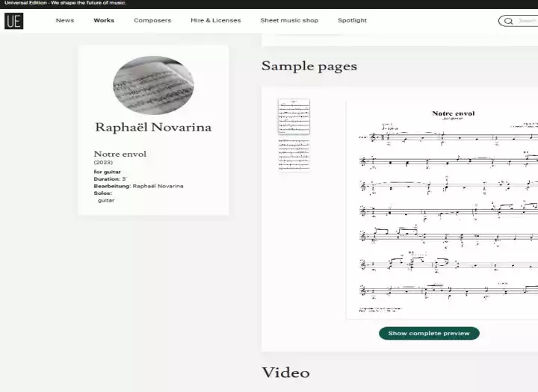Select the second sample page thumbnail
538x392 pixels.
pyautogui.click(x=294, y=155)
